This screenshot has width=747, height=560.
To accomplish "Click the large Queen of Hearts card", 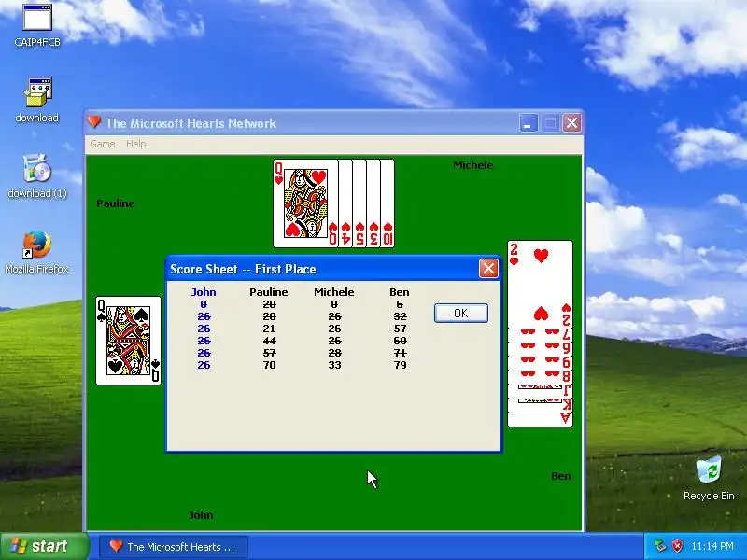I will (x=305, y=203).
